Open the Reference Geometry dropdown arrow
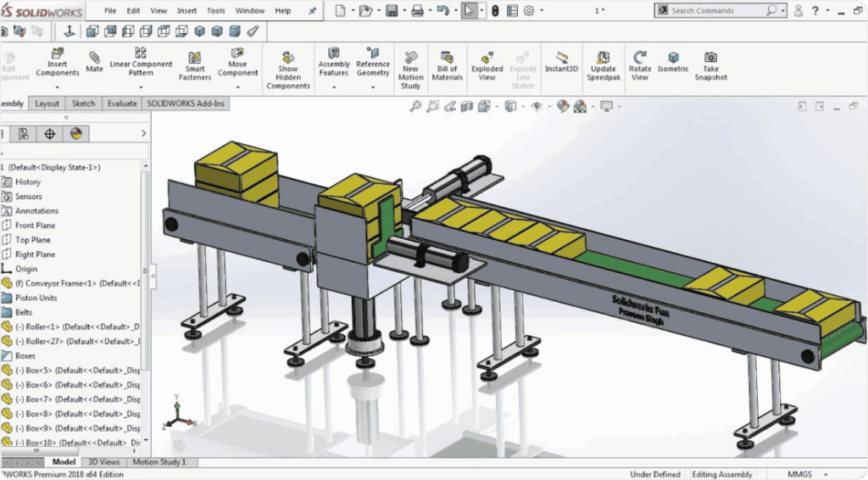 click(372, 86)
